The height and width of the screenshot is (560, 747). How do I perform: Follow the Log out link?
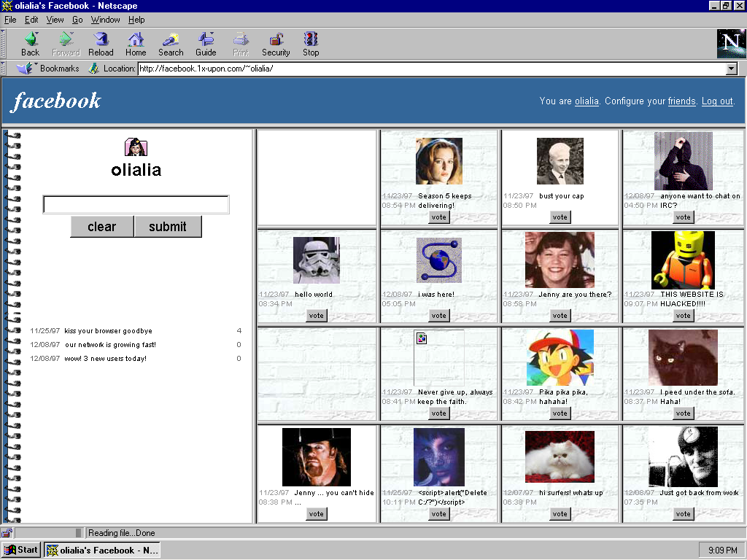[717, 101]
